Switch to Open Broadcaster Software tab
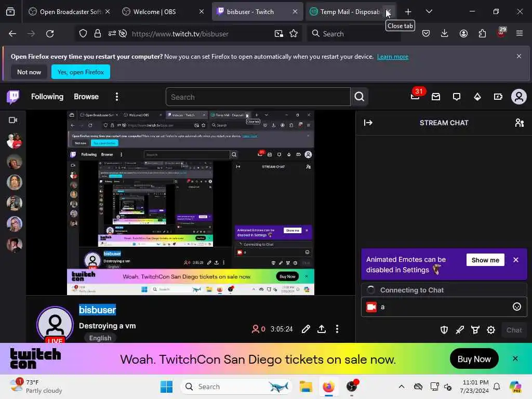 [x=69, y=11]
